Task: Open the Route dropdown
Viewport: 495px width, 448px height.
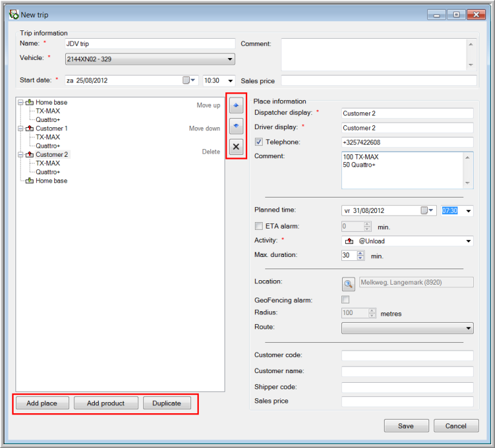Action: pyautogui.click(x=468, y=329)
